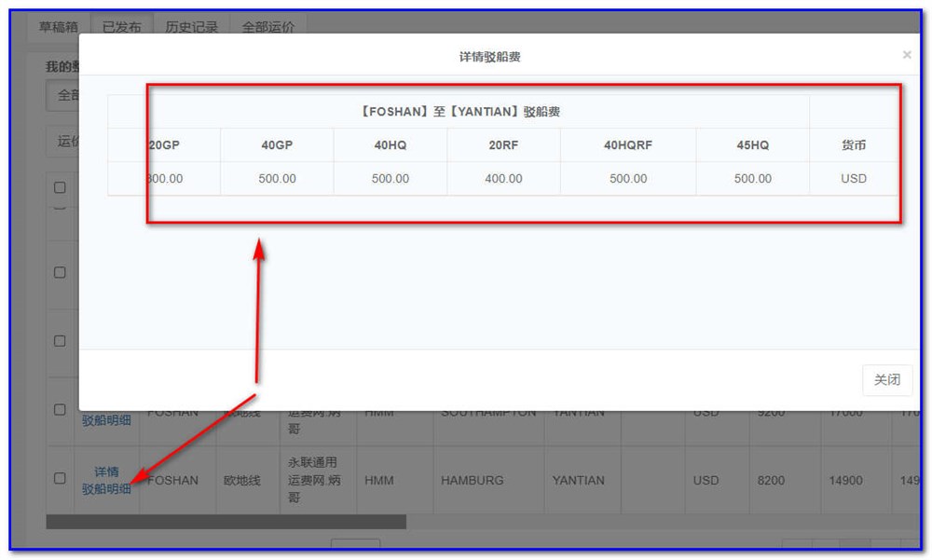The height and width of the screenshot is (560, 932).
Task: Tick the checkbox in the HAMBURG row
Action: tap(60, 478)
